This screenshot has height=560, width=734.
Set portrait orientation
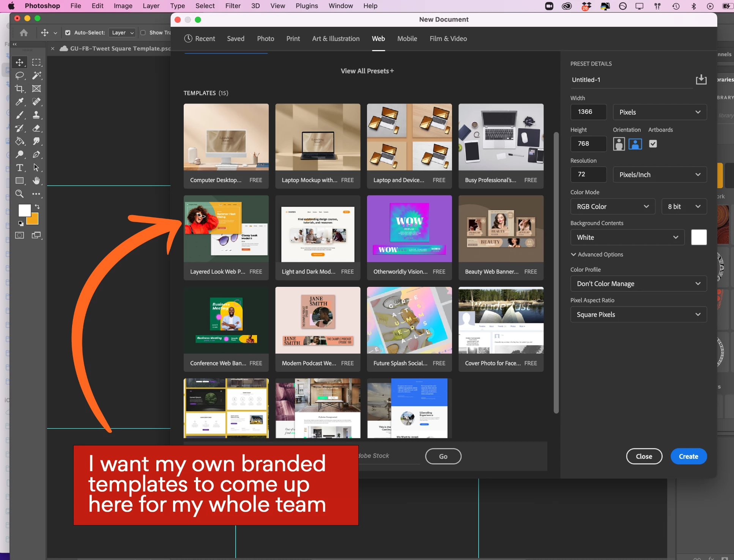coord(619,144)
